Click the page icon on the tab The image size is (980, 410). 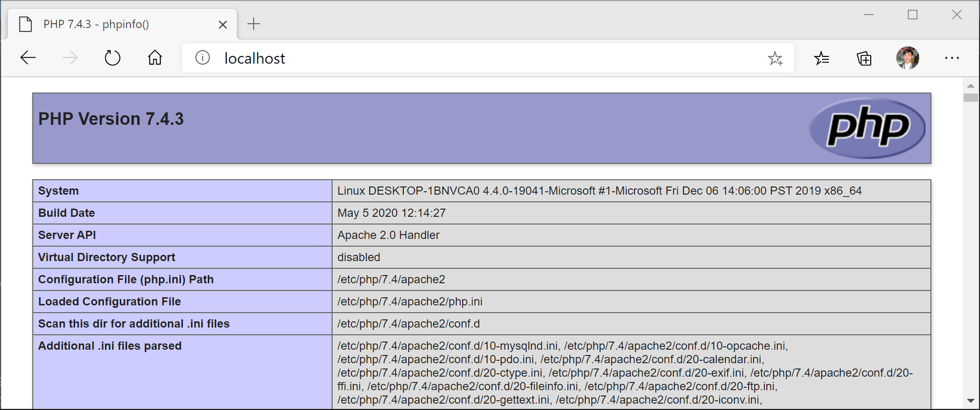[25, 24]
